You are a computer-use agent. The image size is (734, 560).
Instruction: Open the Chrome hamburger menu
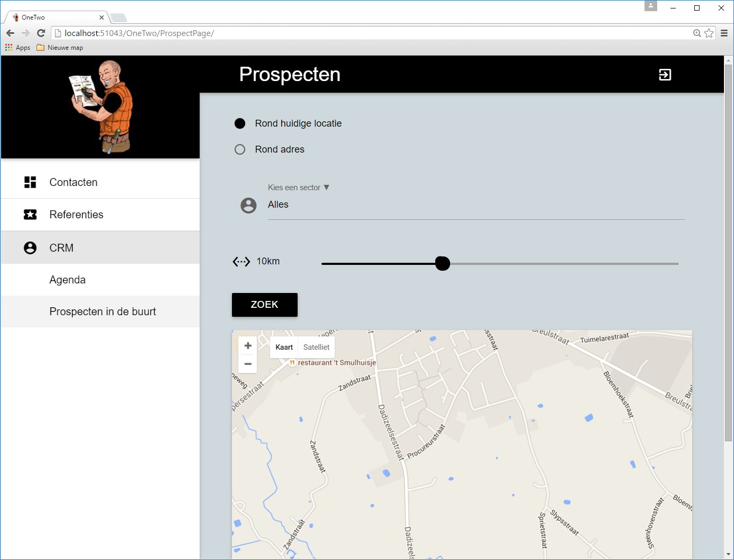click(x=724, y=33)
